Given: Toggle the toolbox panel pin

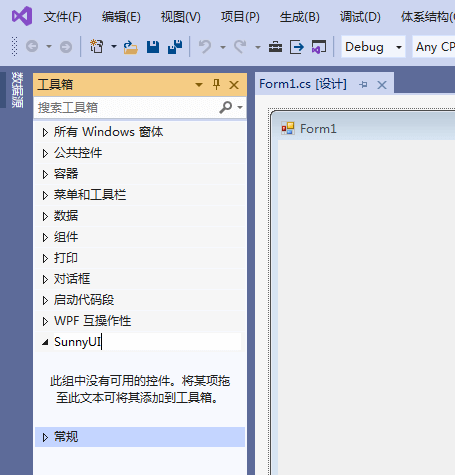Looking at the screenshot, I should click(x=216, y=84).
